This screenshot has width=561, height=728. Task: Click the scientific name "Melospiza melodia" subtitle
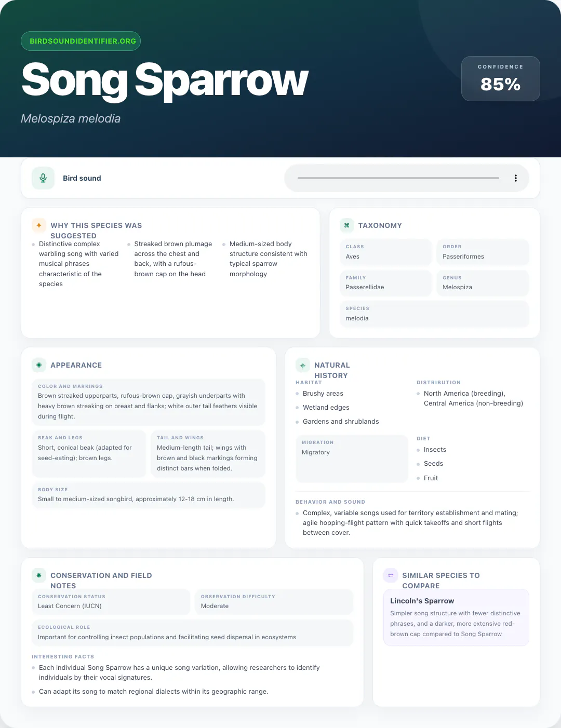coord(71,118)
